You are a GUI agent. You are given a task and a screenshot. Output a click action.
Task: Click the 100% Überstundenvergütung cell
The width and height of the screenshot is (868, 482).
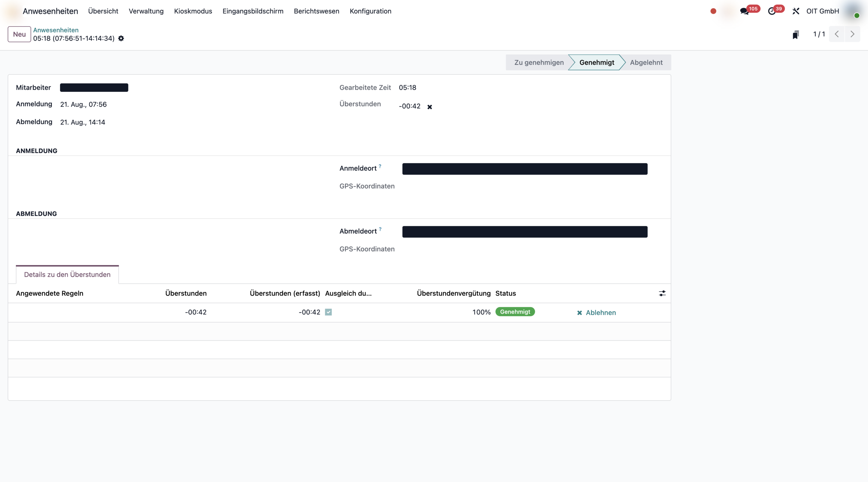click(x=481, y=312)
